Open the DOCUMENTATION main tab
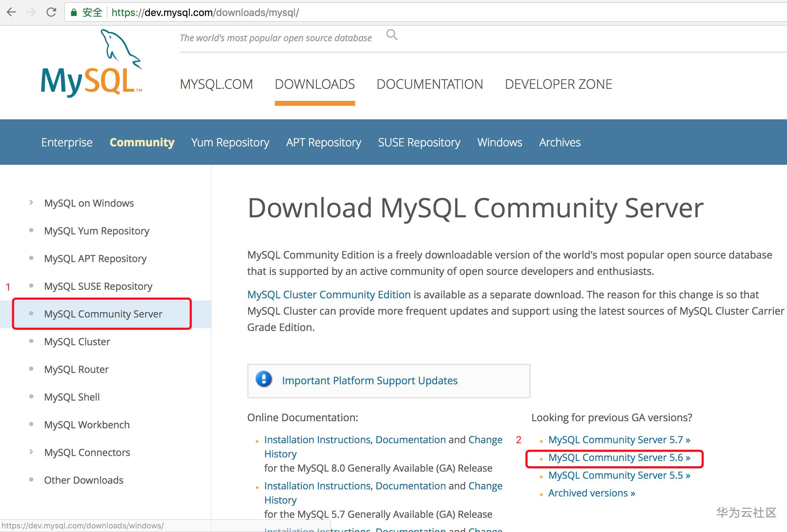 430,85
